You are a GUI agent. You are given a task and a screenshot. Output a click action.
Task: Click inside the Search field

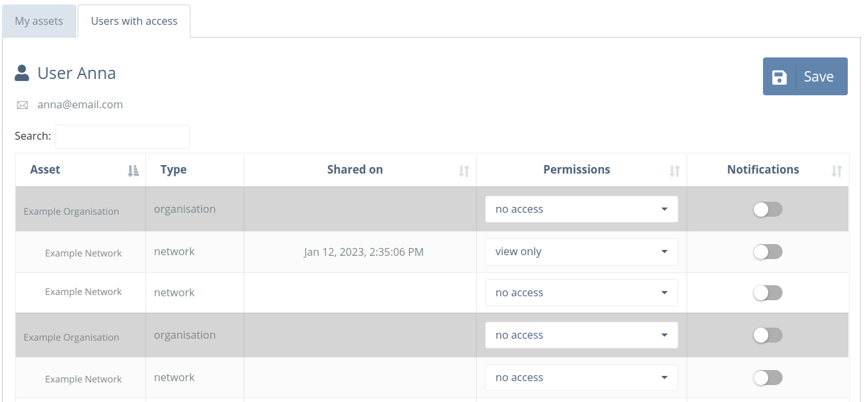(x=122, y=136)
